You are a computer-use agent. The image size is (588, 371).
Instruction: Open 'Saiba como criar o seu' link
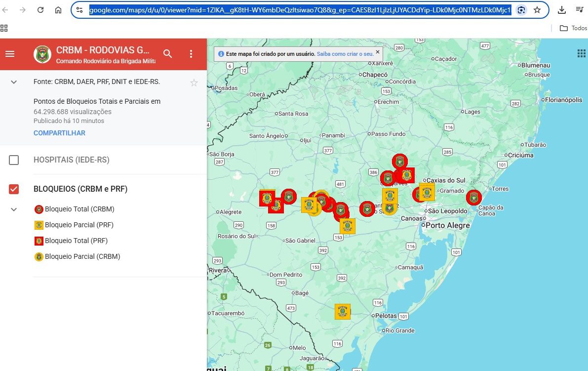tap(345, 53)
